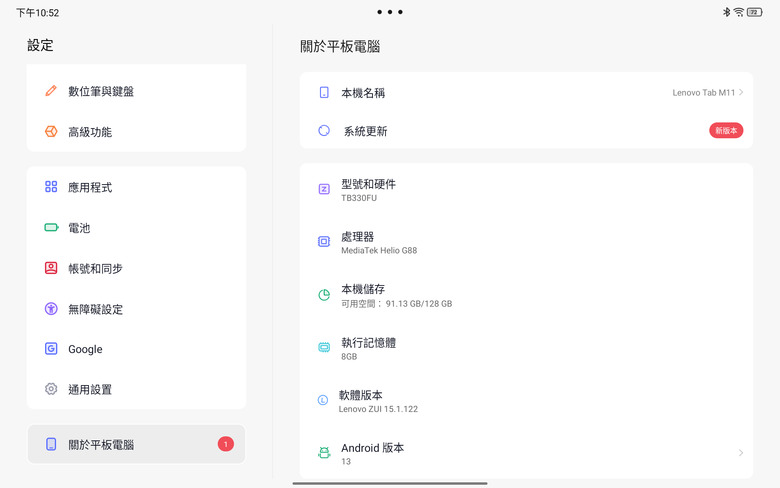Tap the Android robot icon
Image resolution: width=780 pixels, height=488 pixels.
tap(324, 453)
